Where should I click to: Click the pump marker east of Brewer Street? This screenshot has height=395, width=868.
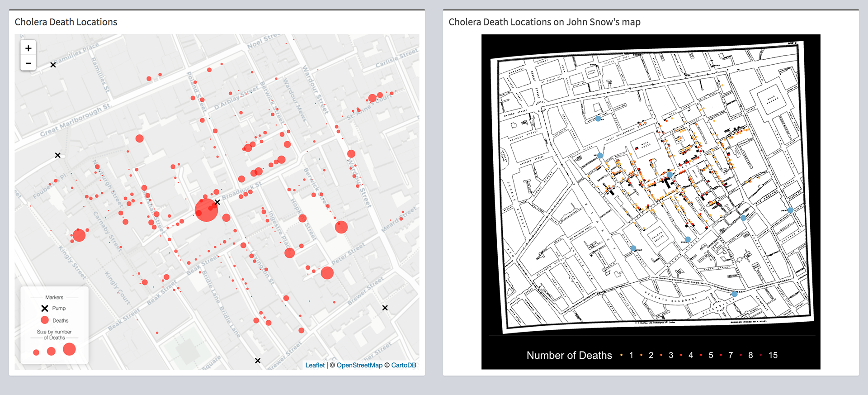coord(385,308)
